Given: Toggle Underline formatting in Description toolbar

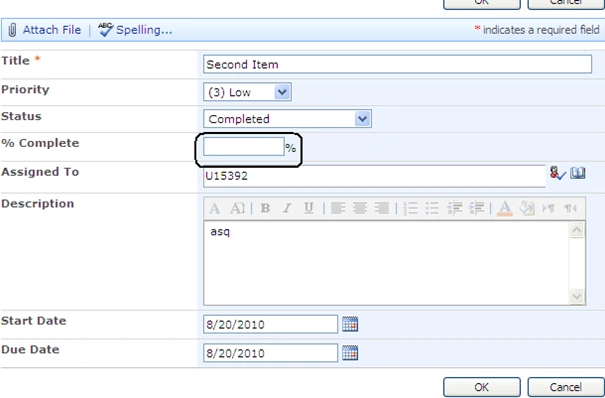Looking at the screenshot, I should point(309,209).
